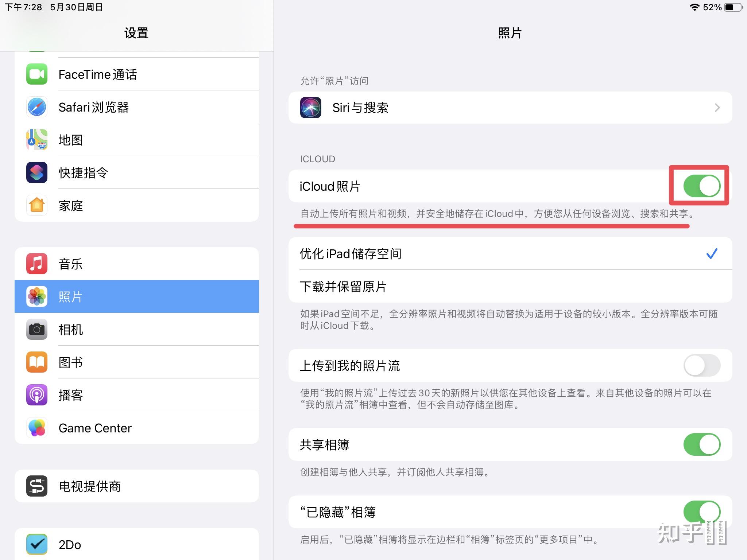
Task: Tap the status bar time 下午7:28
Action: (x=23, y=7)
